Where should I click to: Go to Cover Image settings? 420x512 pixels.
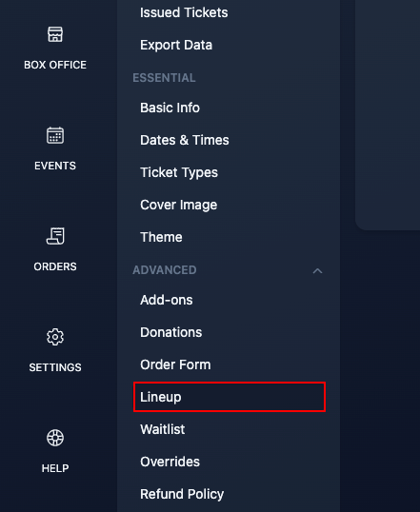tap(178, 205)
